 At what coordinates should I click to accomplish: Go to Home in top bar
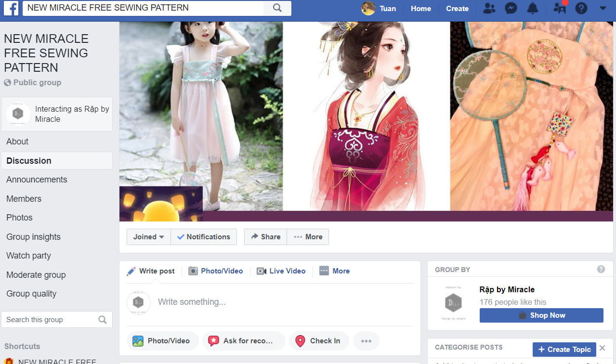tap(421, 9)
